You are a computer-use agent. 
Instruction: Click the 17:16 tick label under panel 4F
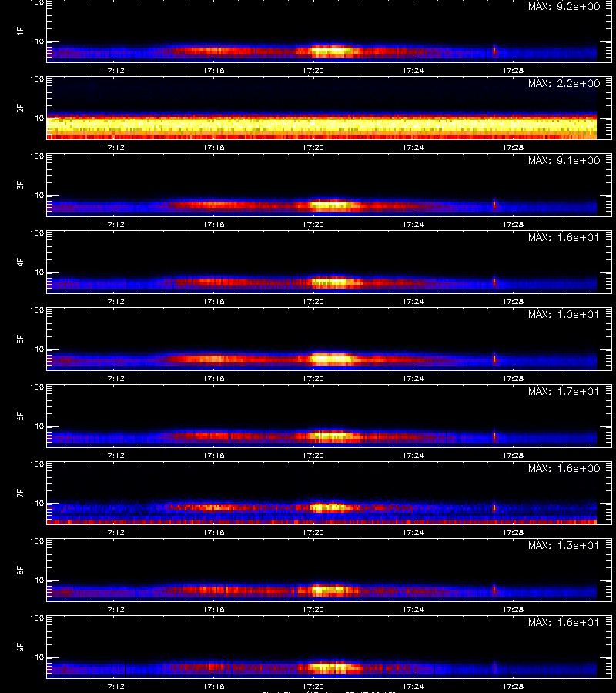click(x=213, y=301)
